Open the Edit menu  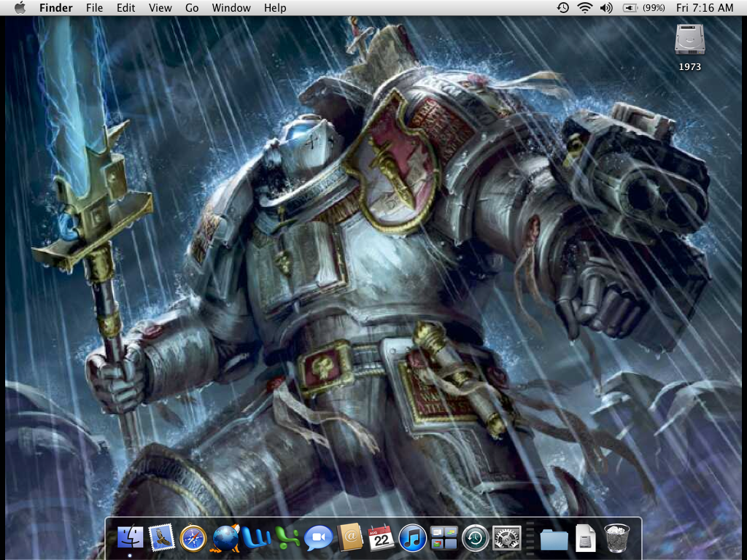(125, 7)
